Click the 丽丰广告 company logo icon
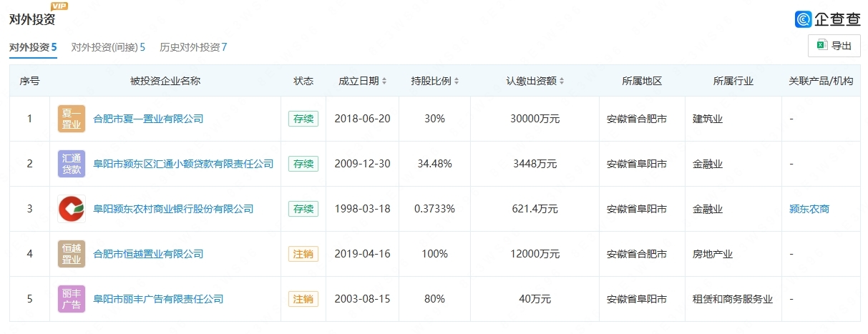This screenshot has height=334, width=868. coord(72,299)
